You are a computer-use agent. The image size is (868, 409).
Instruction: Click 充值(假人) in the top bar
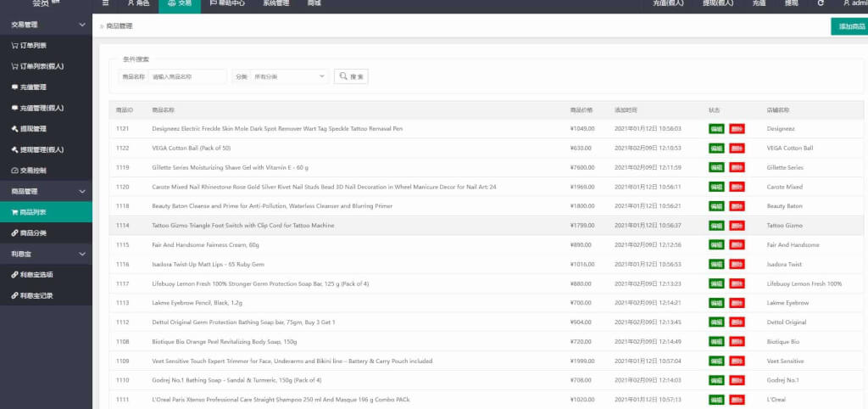(x=668, y=3)
